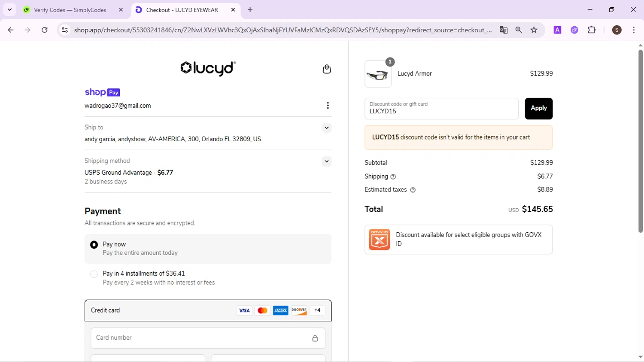Click USPS Ground Advantage shipping text
This screenshot has height=362, width=644.
[x=118, y=173]
